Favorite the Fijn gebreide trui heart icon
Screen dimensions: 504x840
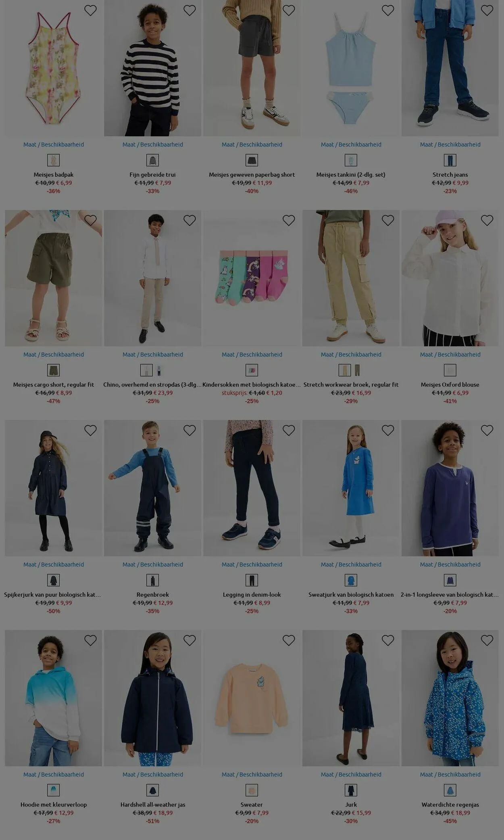(190, 10)
